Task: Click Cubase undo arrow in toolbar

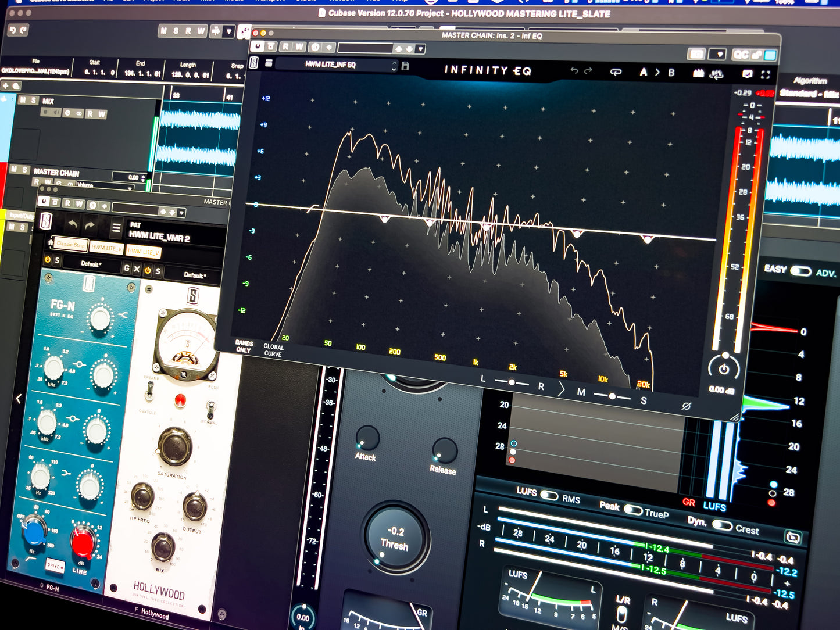Action: pyautogui.click(x=12, y=31)
